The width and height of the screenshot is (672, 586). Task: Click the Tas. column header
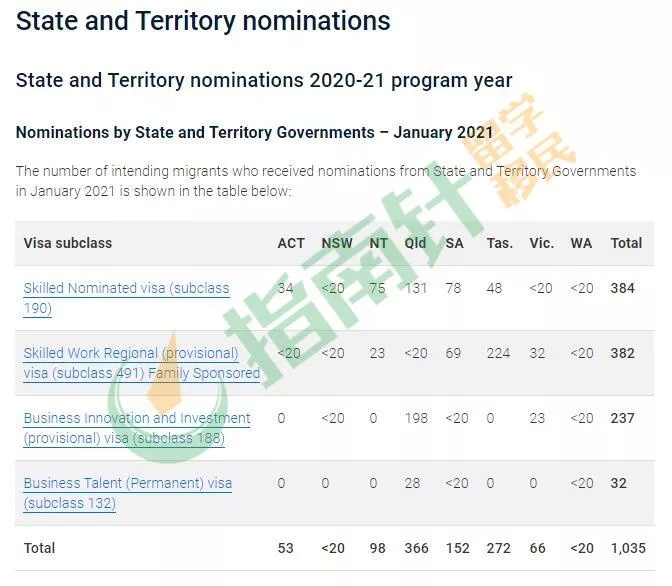coord(500,243)
